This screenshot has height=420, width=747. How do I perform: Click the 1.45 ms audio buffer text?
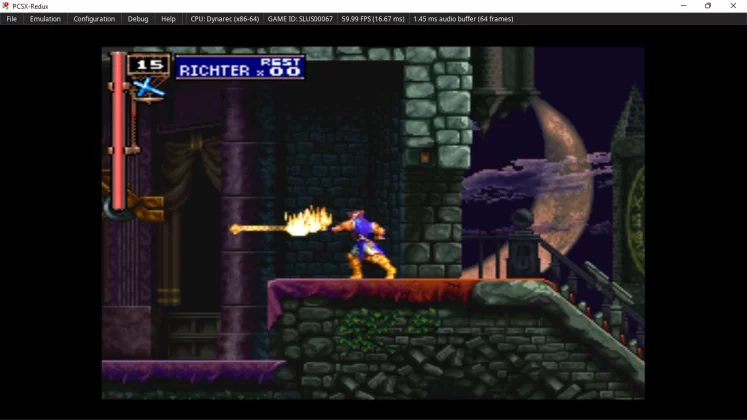[x=463, y=19]
